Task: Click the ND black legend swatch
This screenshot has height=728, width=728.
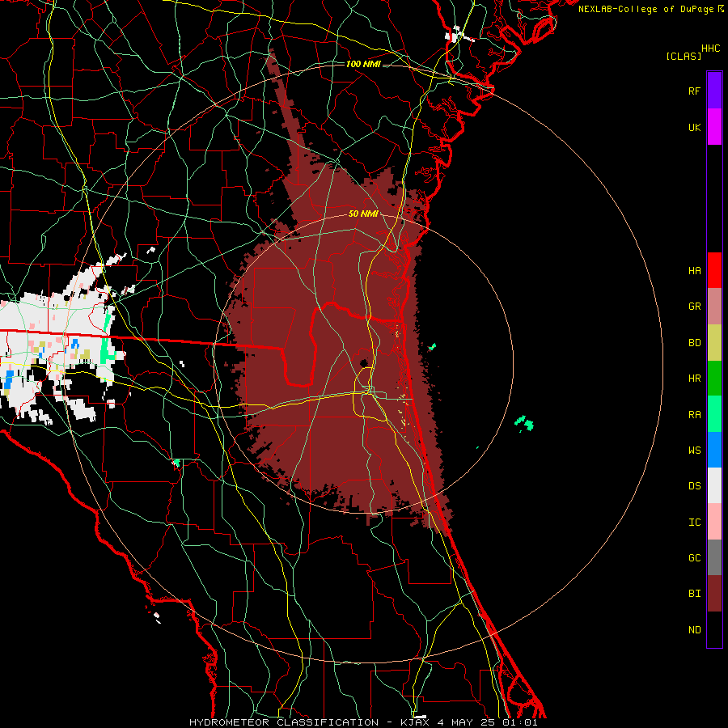Action: point(714,629)
